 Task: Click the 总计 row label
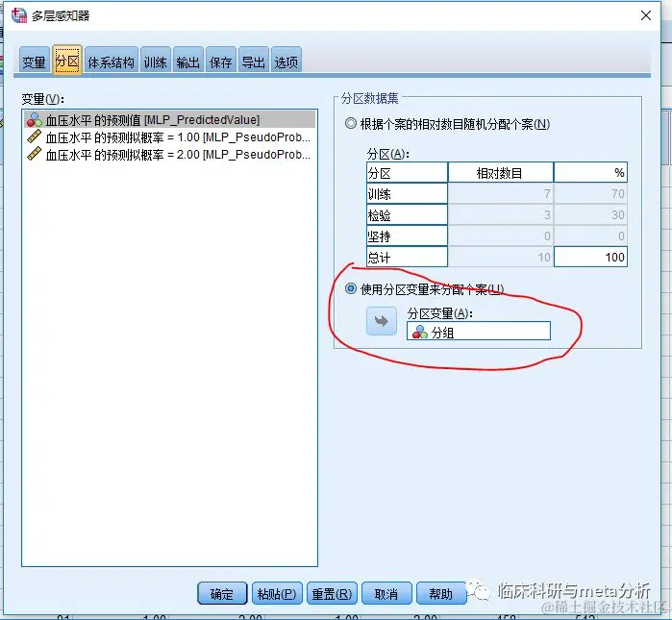point(407,257)
